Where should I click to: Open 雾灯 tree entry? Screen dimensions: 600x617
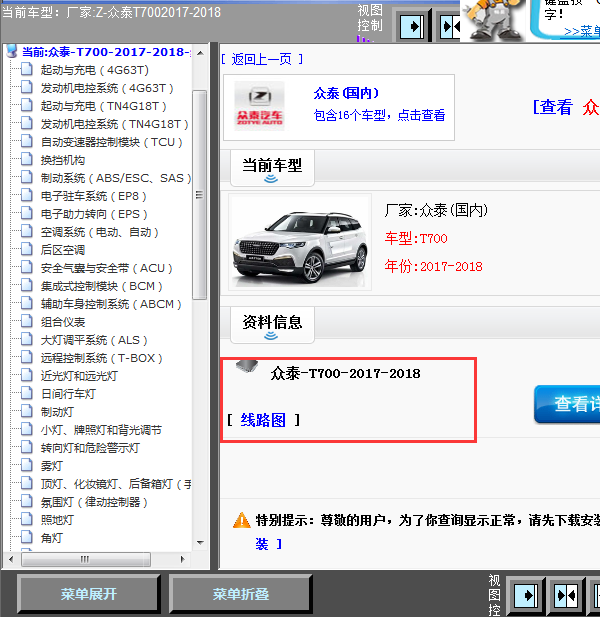coord(52,466)
